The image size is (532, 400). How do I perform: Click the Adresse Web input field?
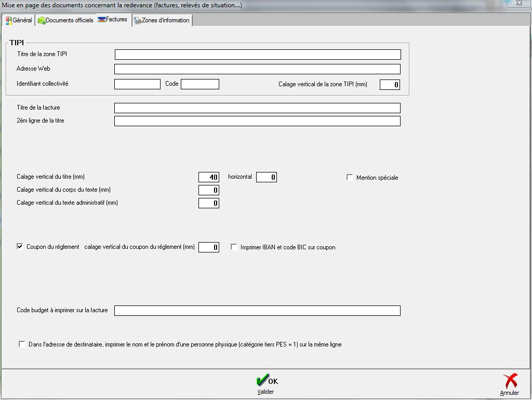pos(258,69)
